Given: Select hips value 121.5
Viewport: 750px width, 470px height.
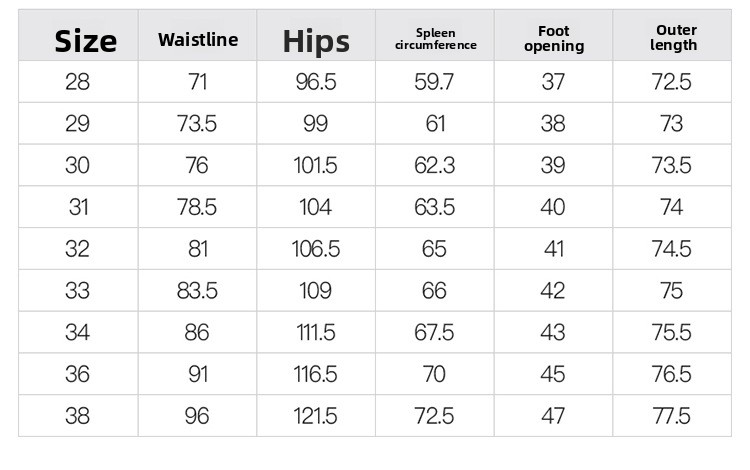Looking at the screenshot, I should pos(315,416).
